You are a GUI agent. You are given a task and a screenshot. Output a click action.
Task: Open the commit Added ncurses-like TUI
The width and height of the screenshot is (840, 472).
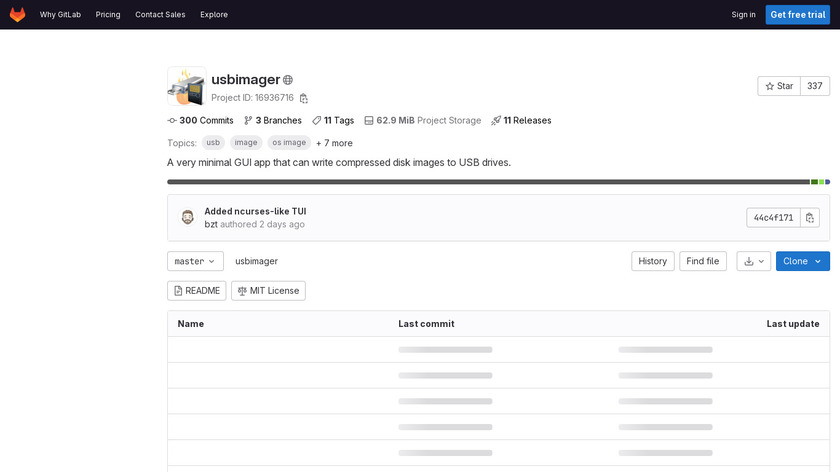click(255, 211)
